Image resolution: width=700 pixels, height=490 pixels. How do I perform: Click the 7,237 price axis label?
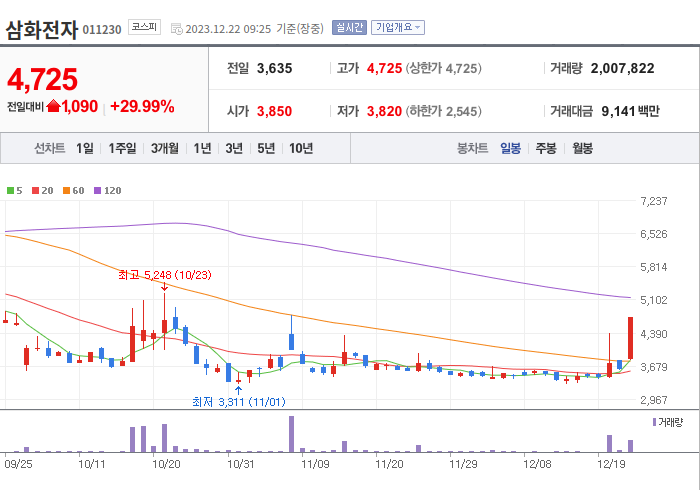click(x=654, y=201)
